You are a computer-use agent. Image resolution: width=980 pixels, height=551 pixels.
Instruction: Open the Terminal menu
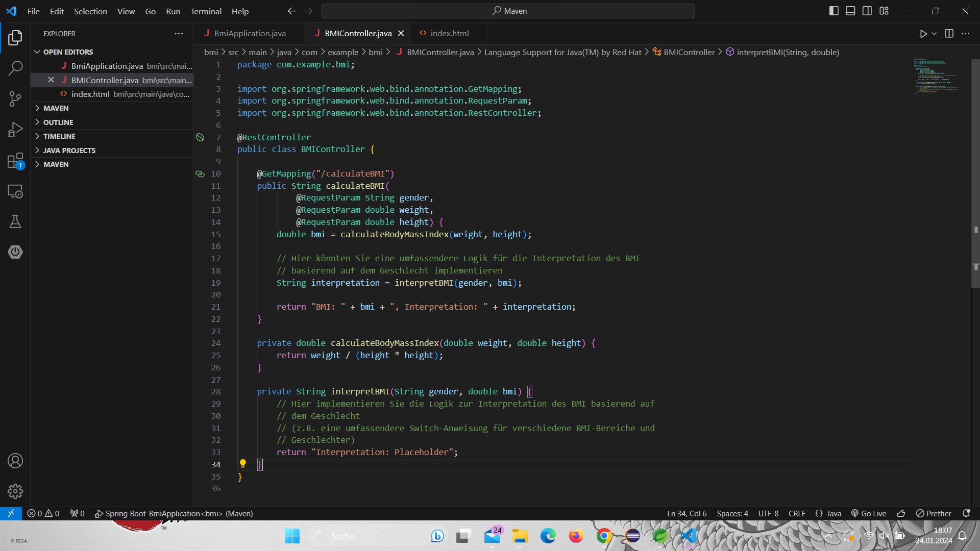coord(206,11)
